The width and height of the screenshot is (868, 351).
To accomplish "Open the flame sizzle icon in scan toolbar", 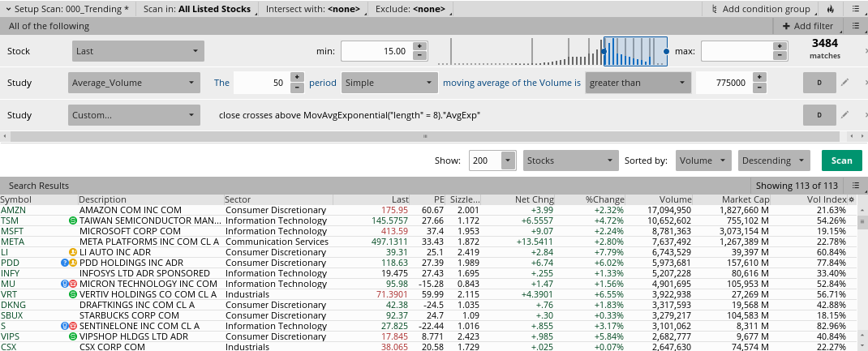I will coord(831,9).
